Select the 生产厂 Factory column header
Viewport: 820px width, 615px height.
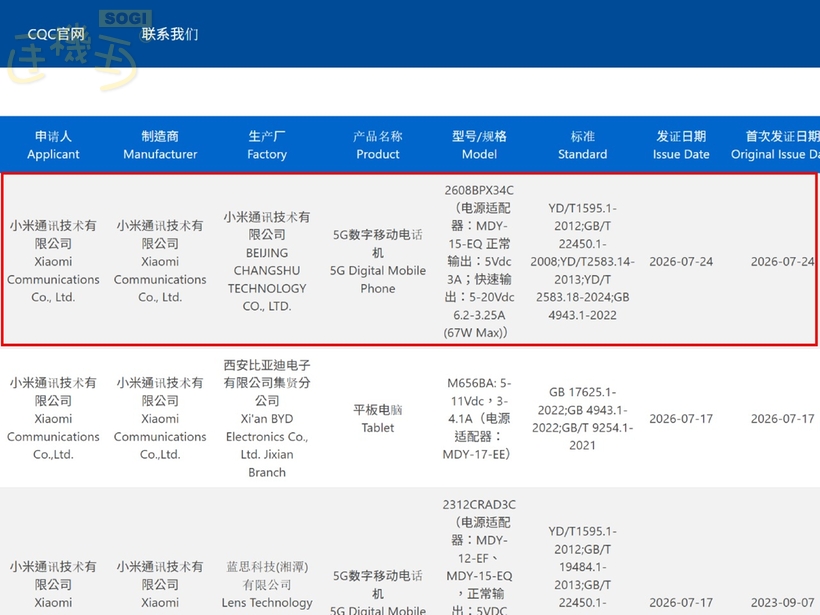pyautogui.click(x=267, y=145)
